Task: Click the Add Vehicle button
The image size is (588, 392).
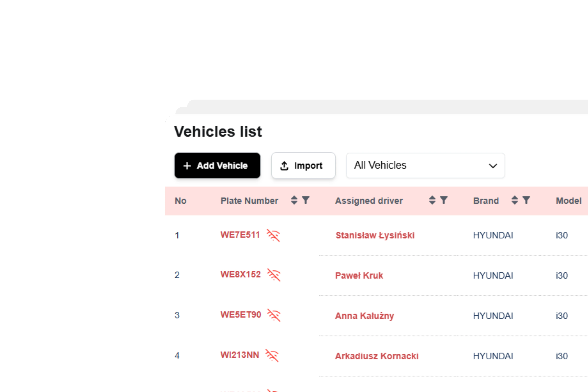Action: [x=217, y=166]
